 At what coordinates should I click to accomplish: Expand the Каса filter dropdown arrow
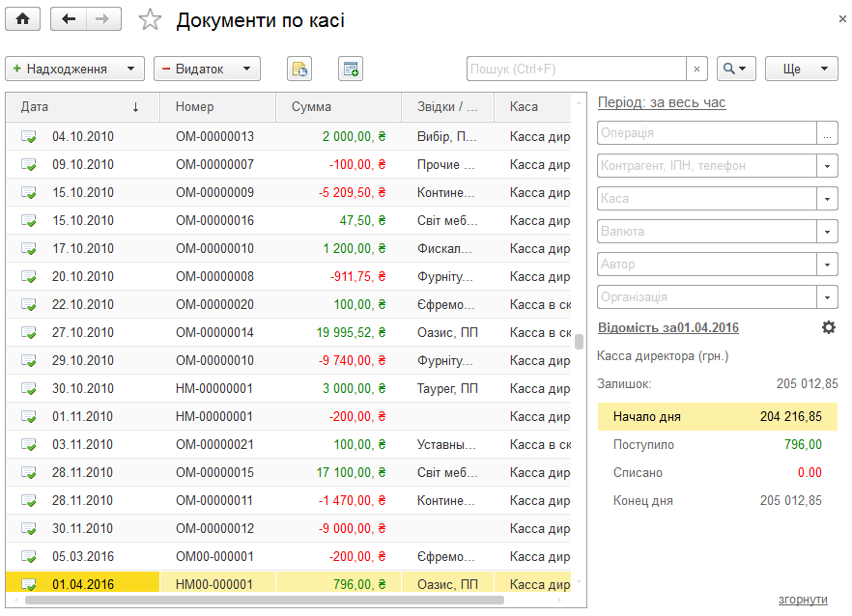[x=827, y=199]
